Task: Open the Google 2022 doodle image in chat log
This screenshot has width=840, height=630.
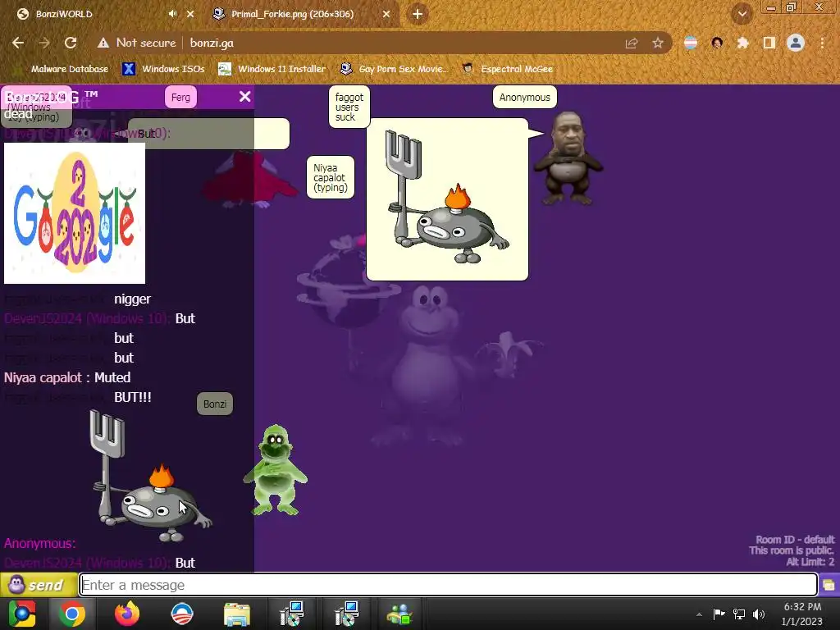Action: pyautogui.click(x=75, y=213)
